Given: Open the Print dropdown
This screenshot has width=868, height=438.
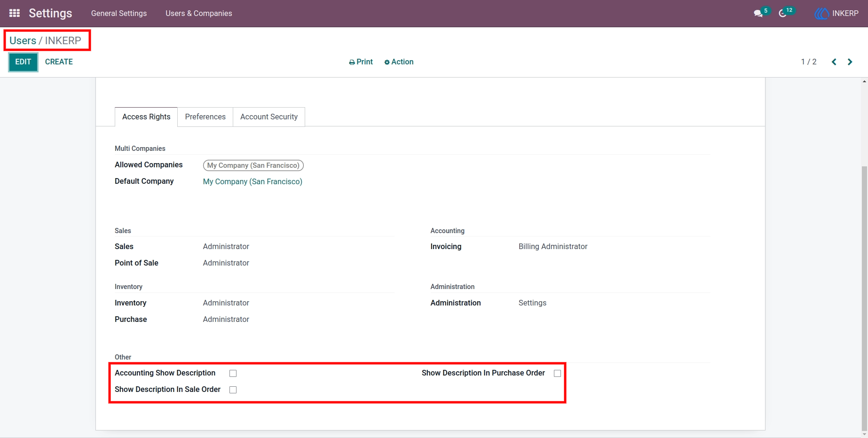Looking at the screenshot, I should (361, 62).
